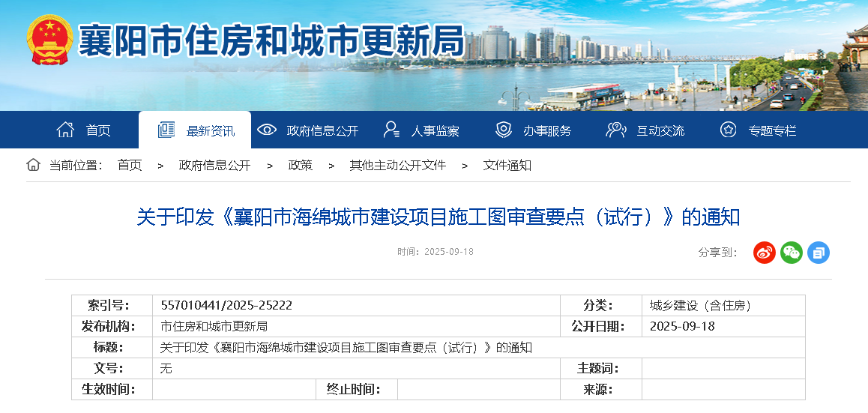
Task: Click the 生效时间 label cell
Action: tap(112, 390)
